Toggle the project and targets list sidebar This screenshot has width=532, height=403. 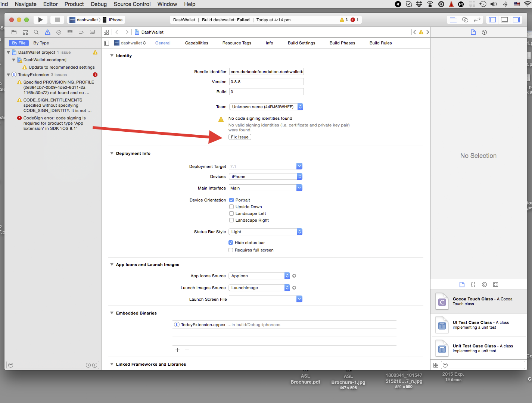tap(107, 43)
